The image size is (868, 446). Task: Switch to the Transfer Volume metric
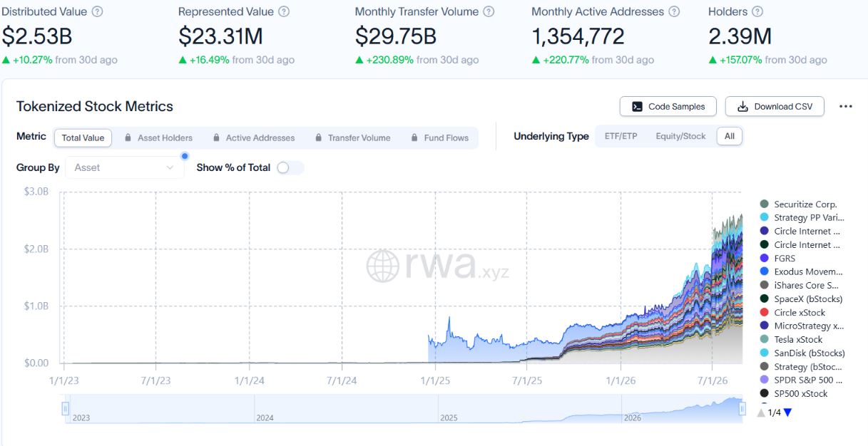click(352, 138)
